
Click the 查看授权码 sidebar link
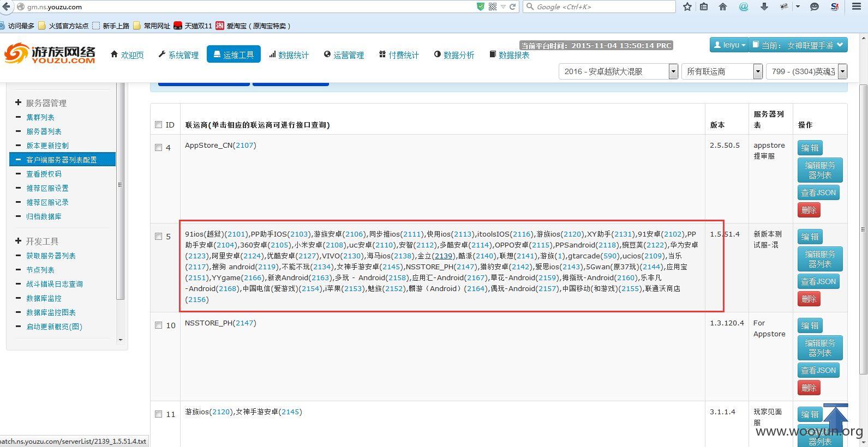[x=44, y=174]
